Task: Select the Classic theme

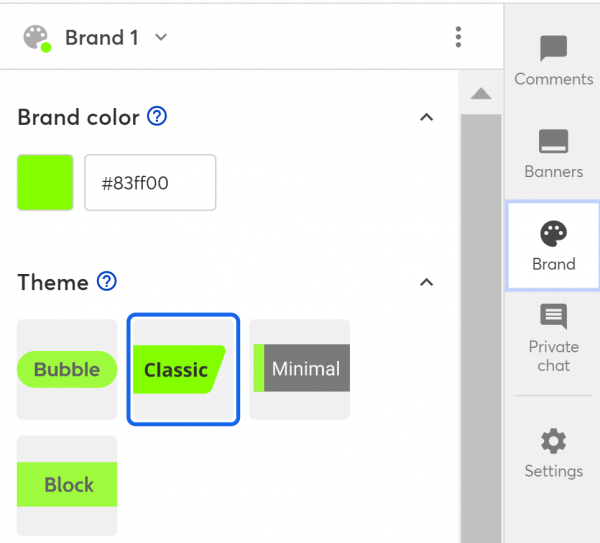Action: [183, 369]
